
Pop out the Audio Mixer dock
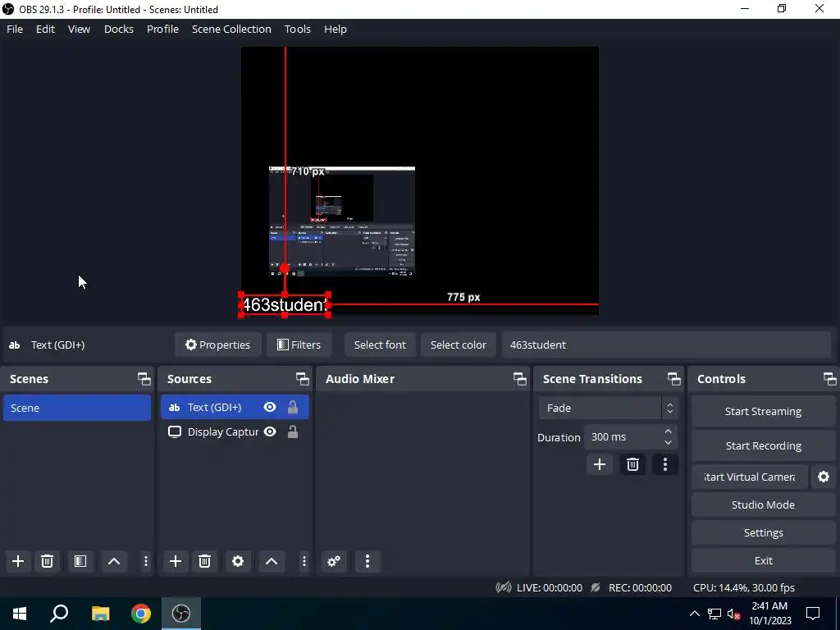coord(519,379)
